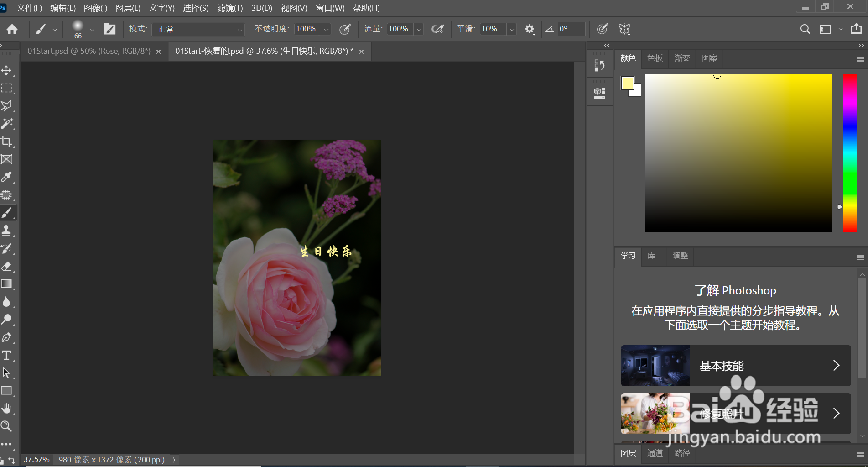
Task: Click inside the color picker field
Action: coord(738,153)
